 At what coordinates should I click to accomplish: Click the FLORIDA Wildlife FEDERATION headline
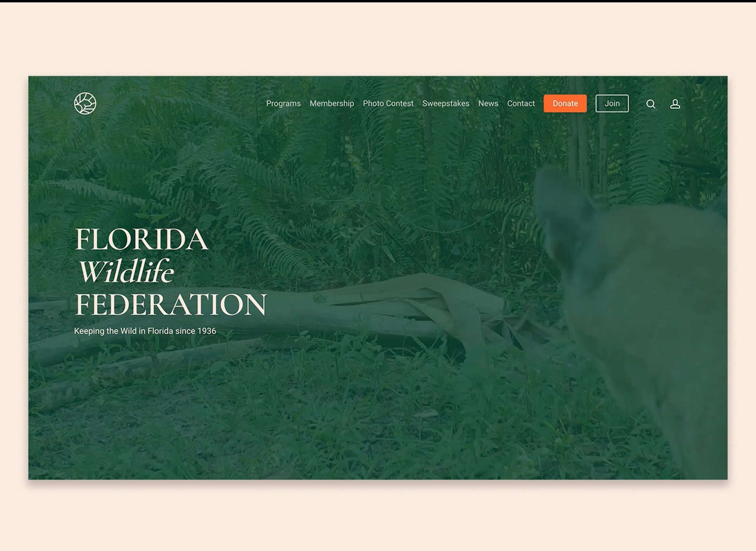[x=171, y=272]
